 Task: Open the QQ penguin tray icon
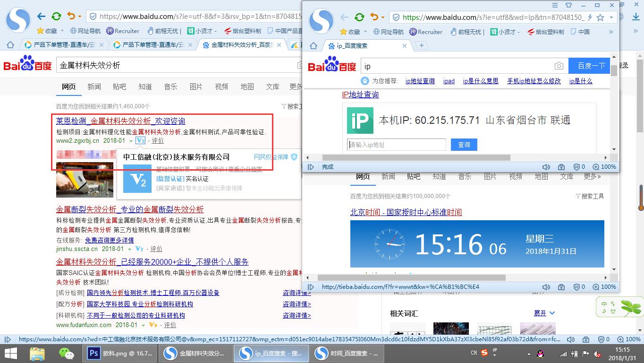tap(541, 354)
